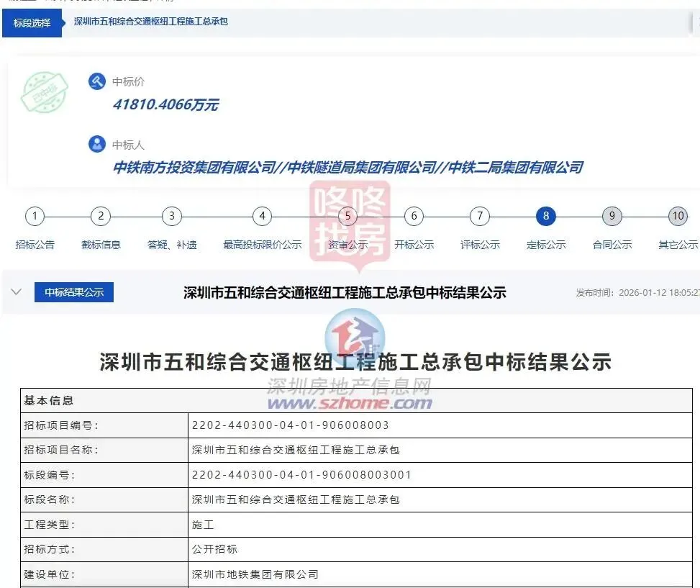Click the 标段名称 value cell
This screenshot has height=588, width=700.
point(440,499)
